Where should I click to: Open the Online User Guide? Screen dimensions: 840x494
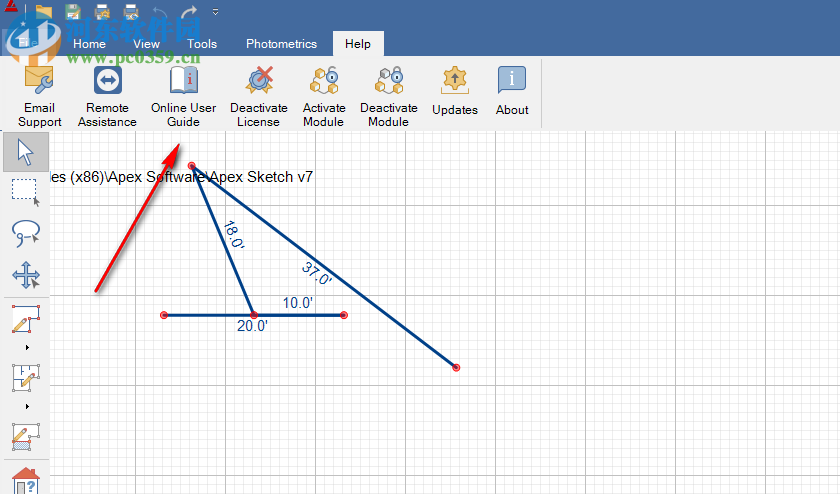pos(183,96)
